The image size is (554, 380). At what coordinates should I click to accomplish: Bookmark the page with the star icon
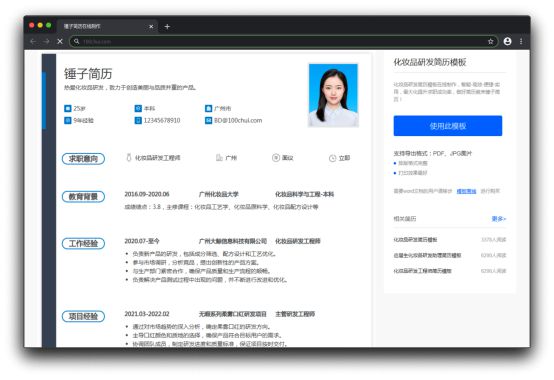click(490, 41)
